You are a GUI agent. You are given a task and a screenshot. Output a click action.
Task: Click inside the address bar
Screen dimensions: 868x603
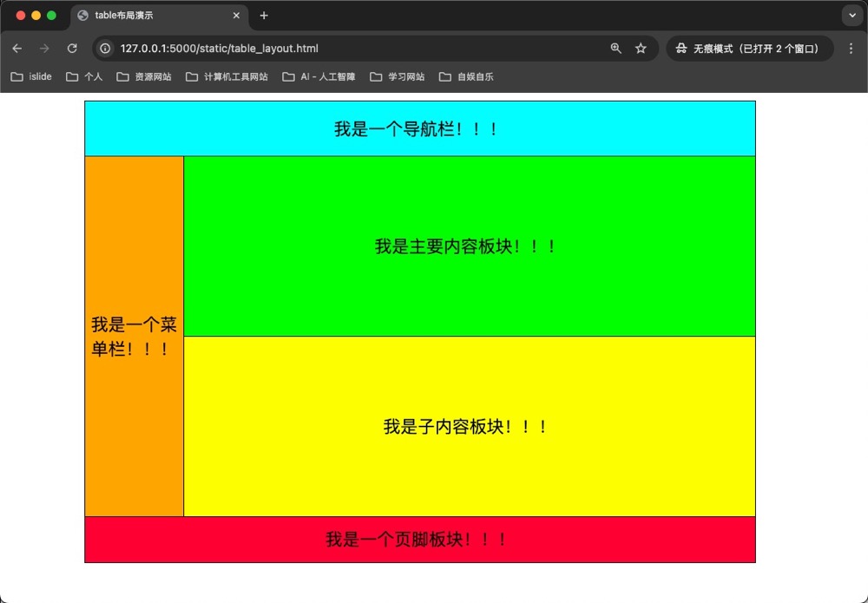347,49
